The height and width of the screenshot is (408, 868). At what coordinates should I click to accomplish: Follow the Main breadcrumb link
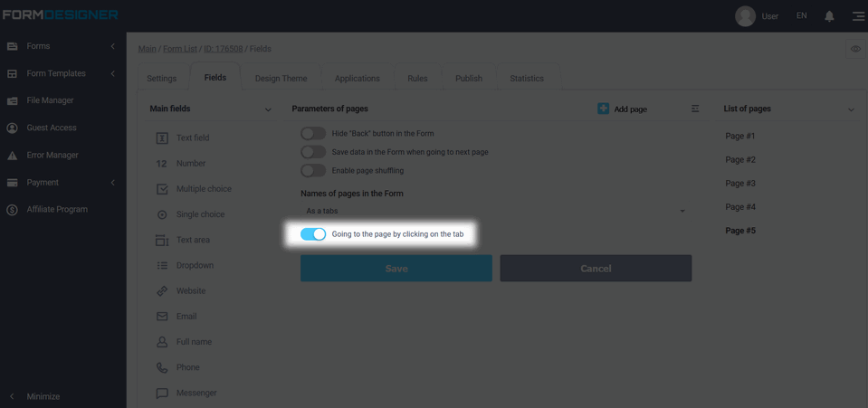coord(148,49)
